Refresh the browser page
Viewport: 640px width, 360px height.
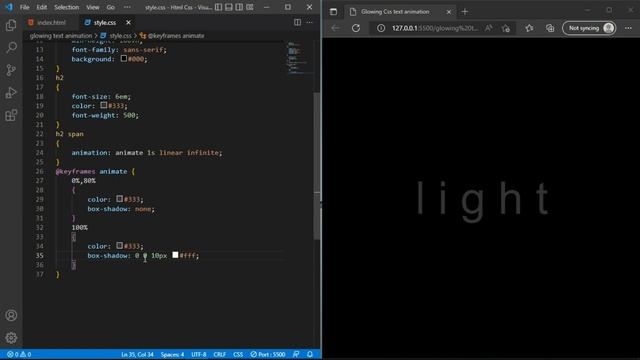(356, 28)
